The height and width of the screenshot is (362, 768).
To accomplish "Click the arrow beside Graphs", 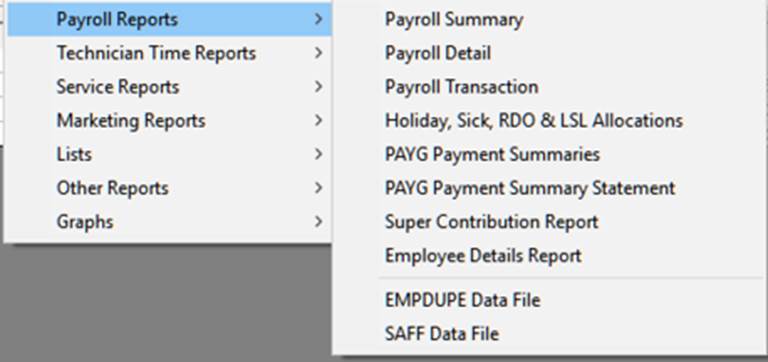I will tap(319, 221).
